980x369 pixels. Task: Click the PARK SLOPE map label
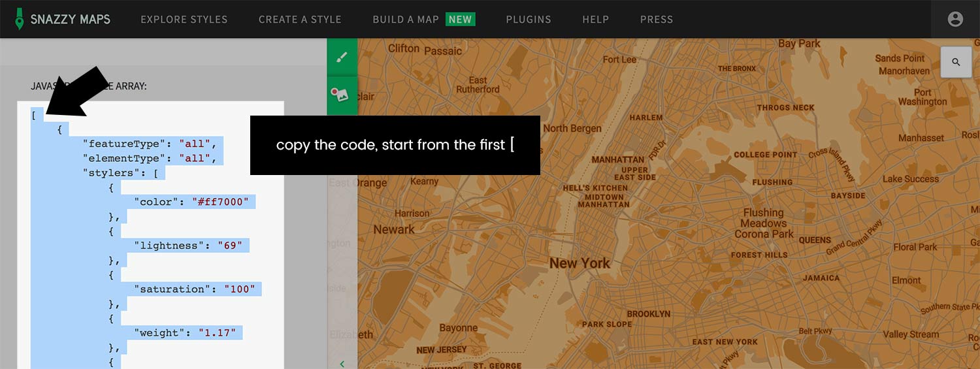pos(607,324)
